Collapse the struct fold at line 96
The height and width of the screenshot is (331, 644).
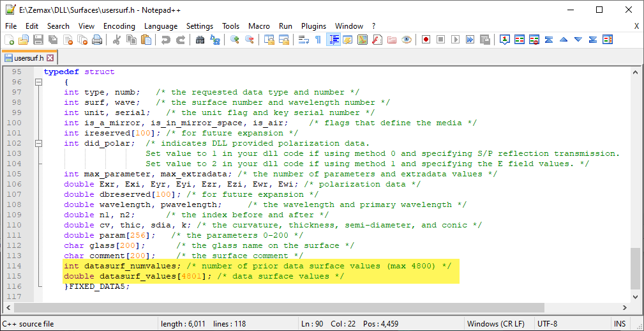[38, 82]
